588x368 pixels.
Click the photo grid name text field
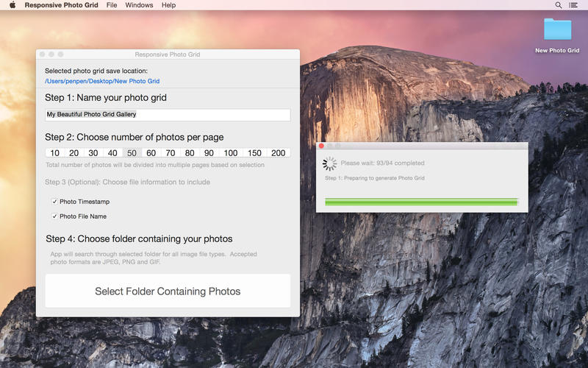pos(168,115)
